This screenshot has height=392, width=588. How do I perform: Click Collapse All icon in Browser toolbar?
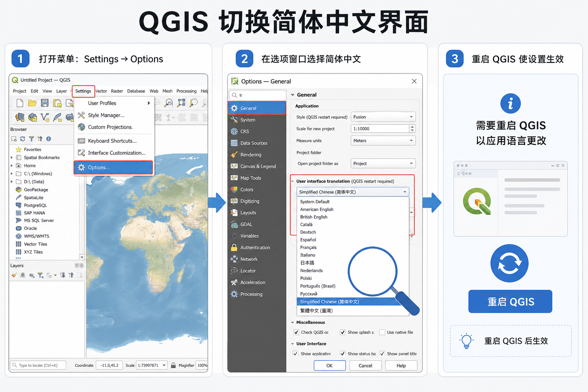(x=40, y=139)
